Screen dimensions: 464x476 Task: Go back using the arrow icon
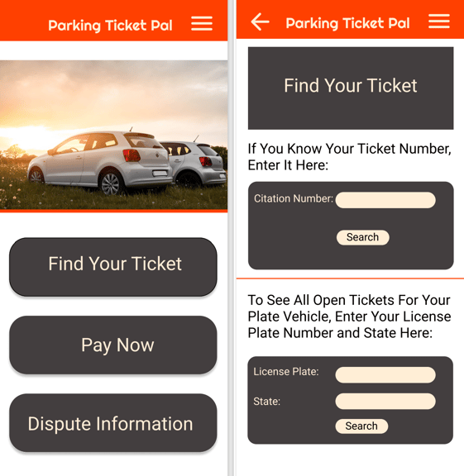point(260,21)
